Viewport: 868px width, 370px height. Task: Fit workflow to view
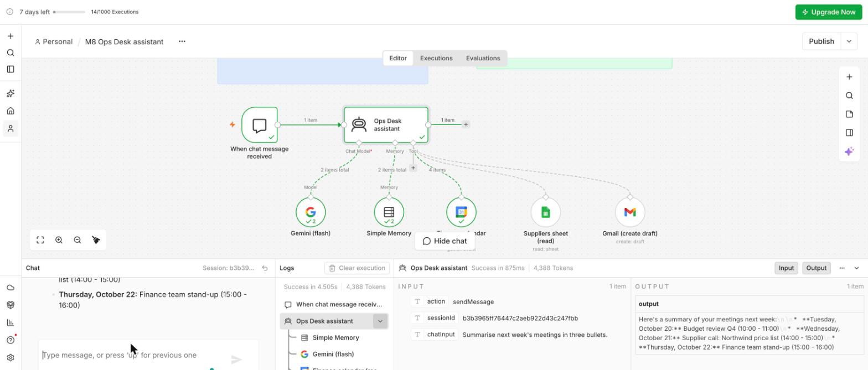pyautogui.click(x=40, y=240)
